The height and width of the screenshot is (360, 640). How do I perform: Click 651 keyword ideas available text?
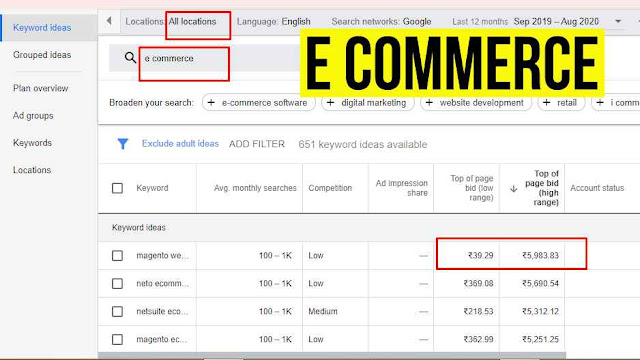click(362, 144)
